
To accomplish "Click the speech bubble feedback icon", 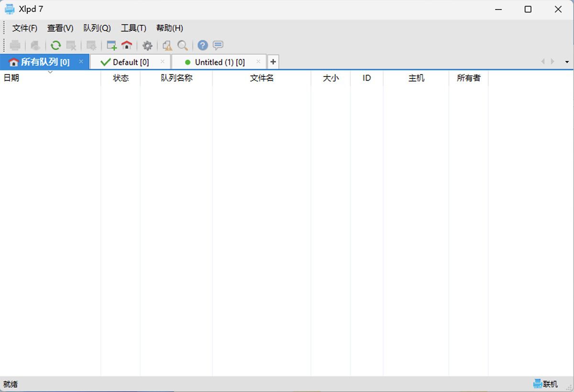I will pyautogui.click(x=218, y=45).
